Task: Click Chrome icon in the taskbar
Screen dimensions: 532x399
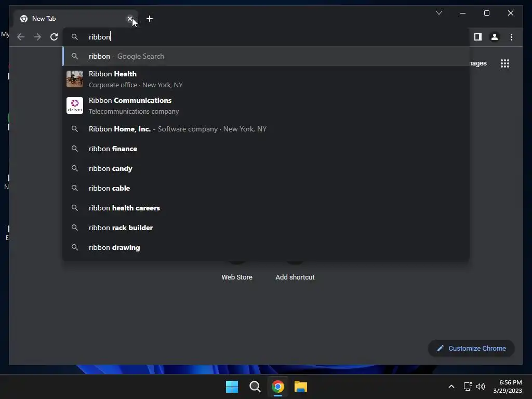Action: coord(278,387)
